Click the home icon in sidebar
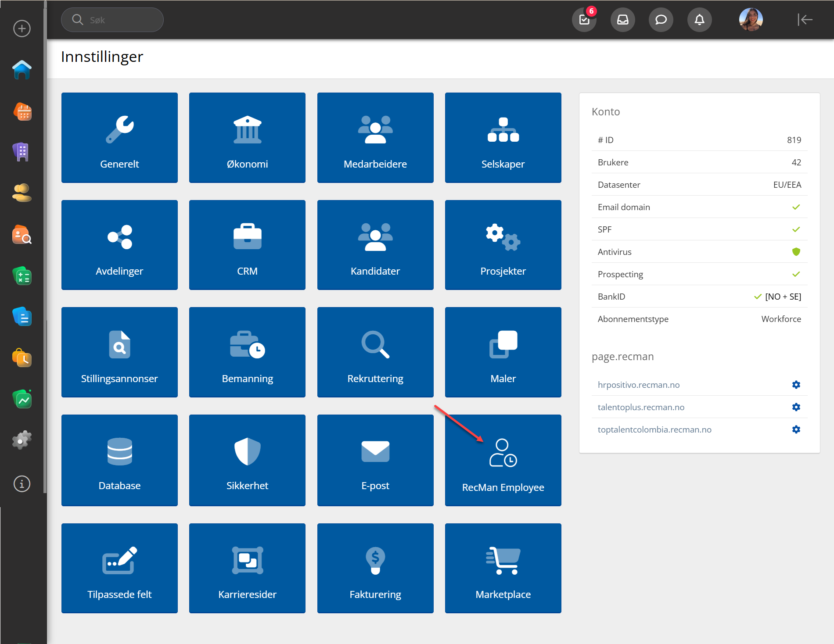Image resolution: width=834 pixels, height=644 pixels. tap(22, 70)
